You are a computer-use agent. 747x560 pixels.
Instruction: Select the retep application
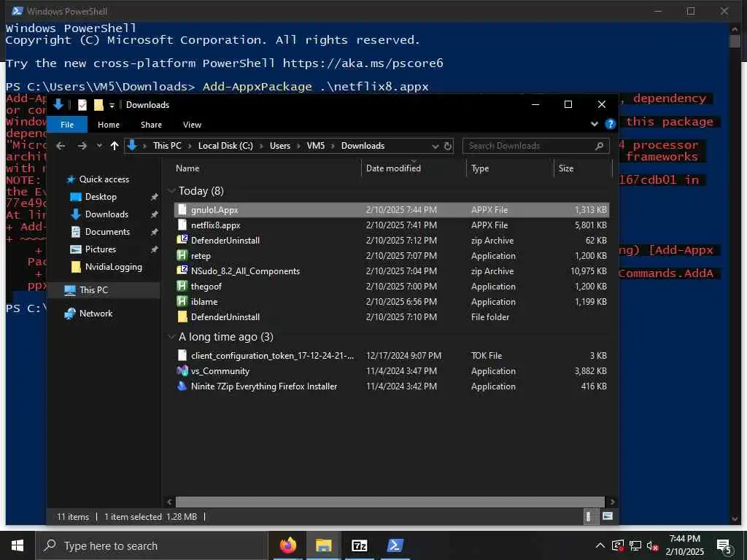click(x=392, y=256)
